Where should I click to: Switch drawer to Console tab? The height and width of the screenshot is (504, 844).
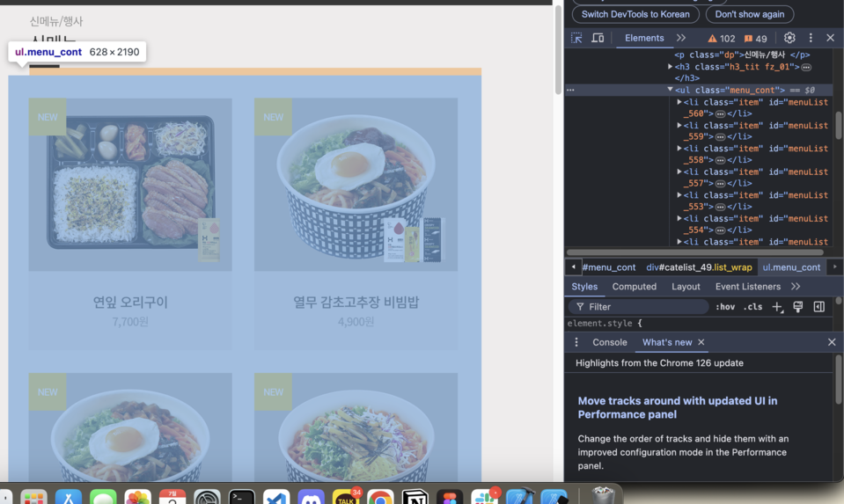coord(609,342)
